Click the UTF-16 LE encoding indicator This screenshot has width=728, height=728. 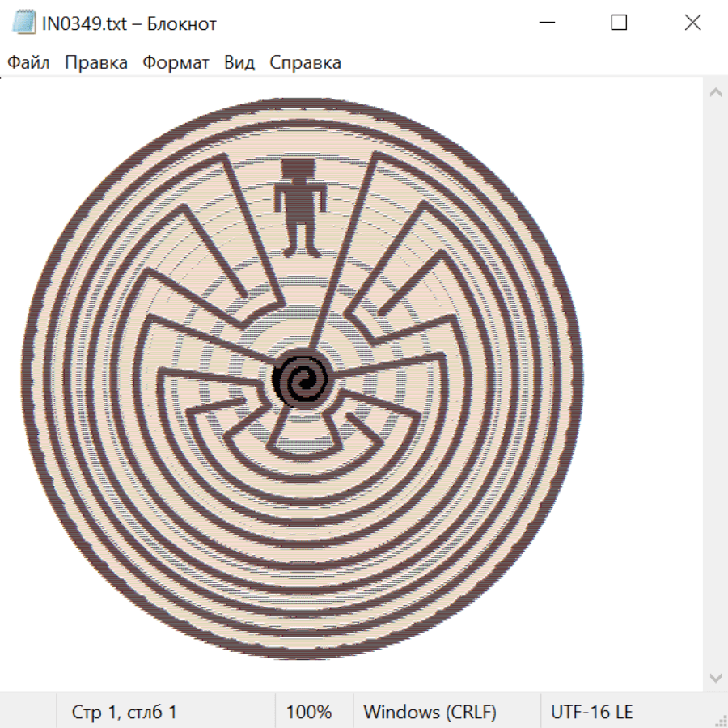591,713
